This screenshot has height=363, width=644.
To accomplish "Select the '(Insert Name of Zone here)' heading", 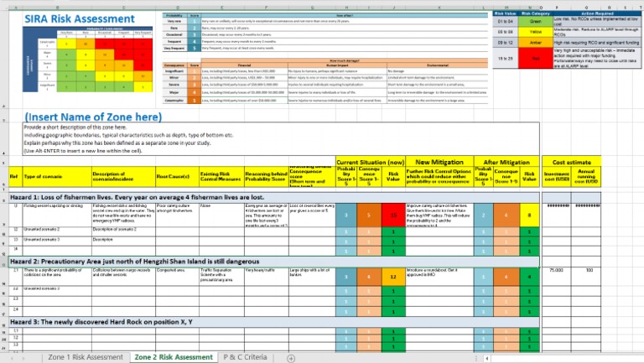I will pos(93,117).
